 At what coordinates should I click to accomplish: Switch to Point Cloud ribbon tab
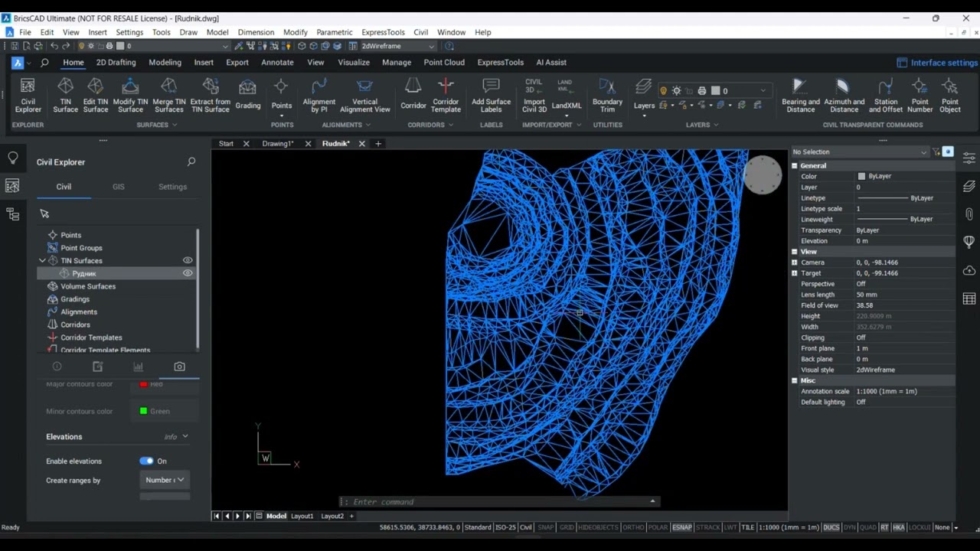point(444,63)
